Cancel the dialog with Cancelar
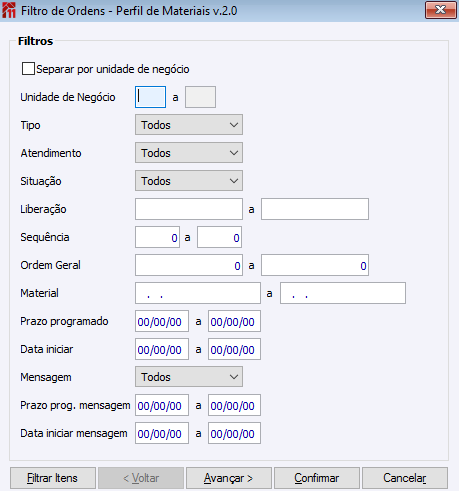 coord(405,478)
